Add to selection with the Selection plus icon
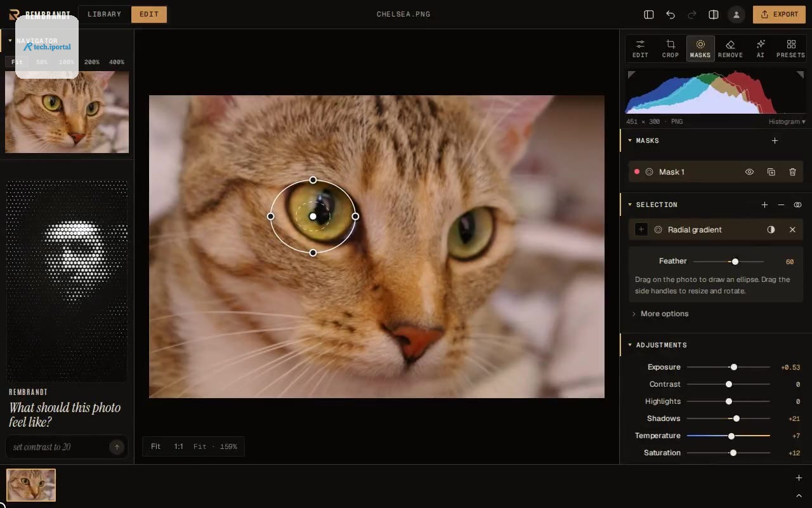812x508 pixels. click(x=764, y=204)
